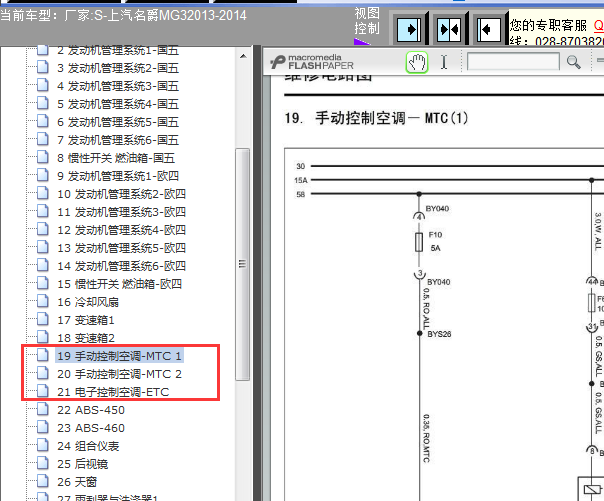Open '26 天窗' diagram entry
The image size is (604, 501).
point(77,482)
